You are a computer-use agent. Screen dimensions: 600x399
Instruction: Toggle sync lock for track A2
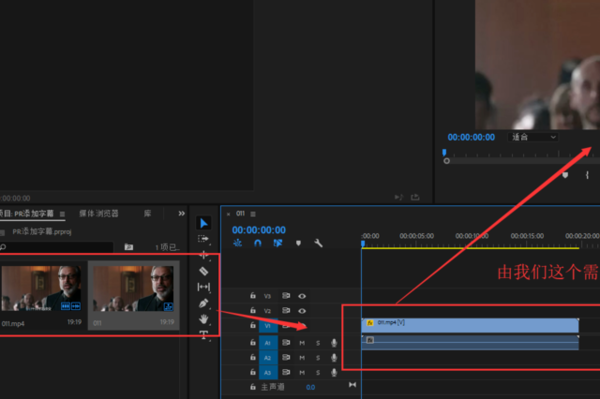point(286,357)
